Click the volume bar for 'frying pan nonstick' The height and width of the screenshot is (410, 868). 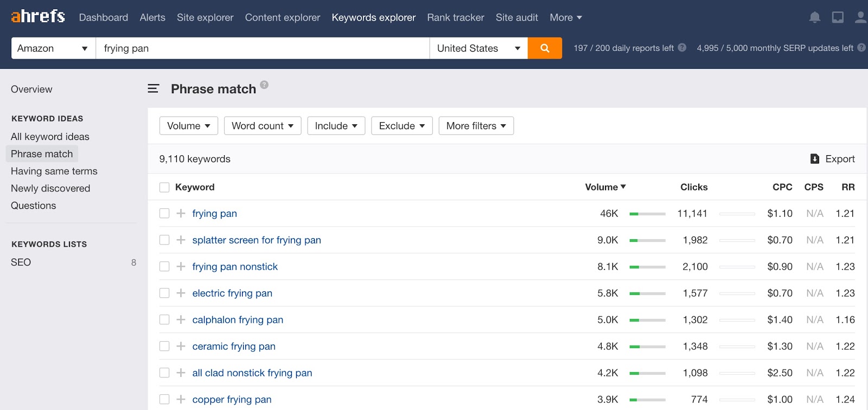[647, 267]
